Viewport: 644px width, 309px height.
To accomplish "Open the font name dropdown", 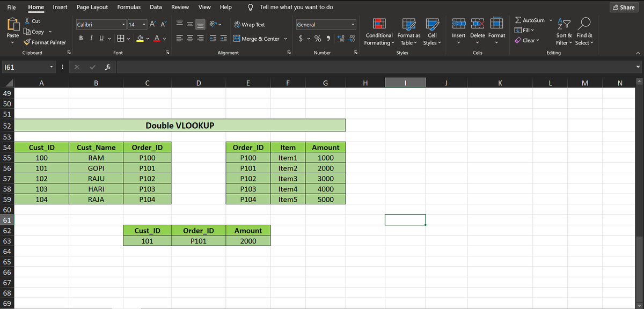I will [x=123, y=25].
